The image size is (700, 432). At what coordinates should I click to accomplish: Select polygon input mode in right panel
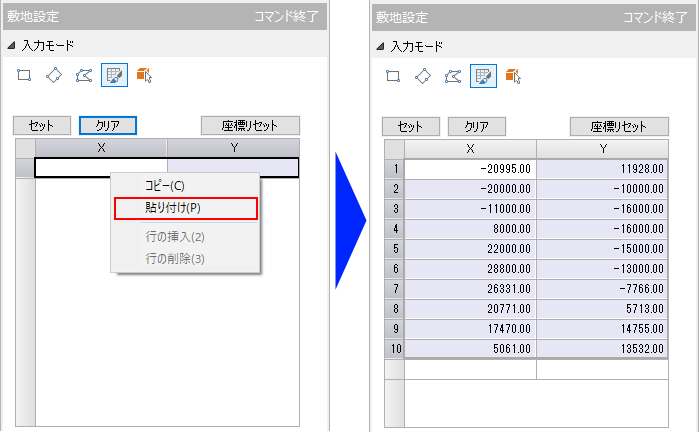[453, 75]
